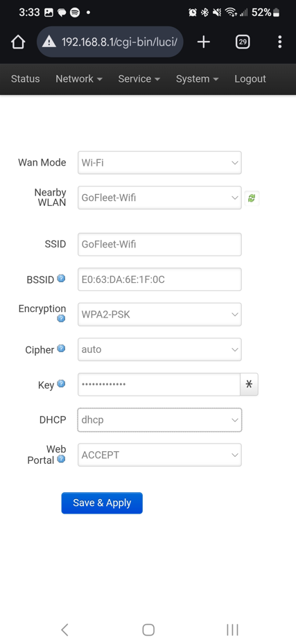Open the browser three-dot menu
The image size is (296, 644).
click(279, 42)
